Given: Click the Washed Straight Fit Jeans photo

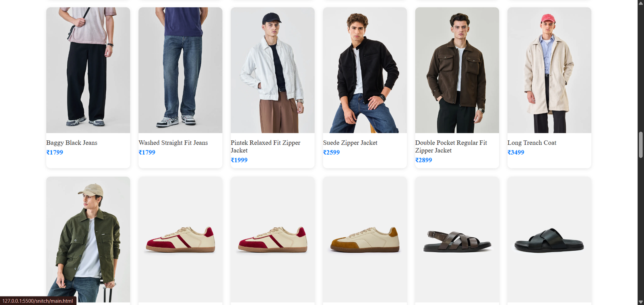Looking at the screenshot, I should pos(180,70).
